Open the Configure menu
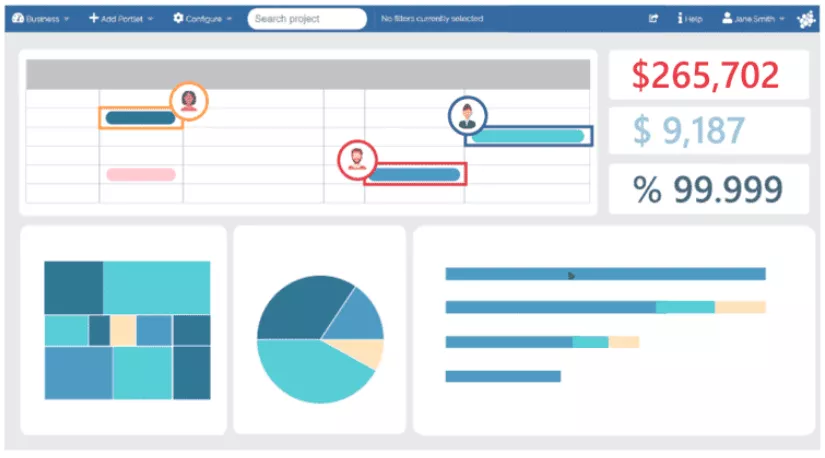 pyautogui.click(x=203, y=18)
